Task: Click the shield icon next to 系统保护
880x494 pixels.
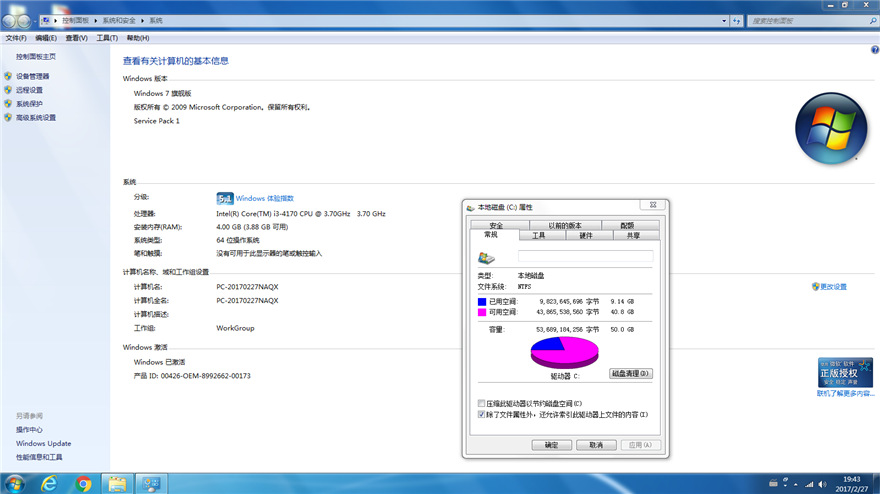Action: pos(8,104)
